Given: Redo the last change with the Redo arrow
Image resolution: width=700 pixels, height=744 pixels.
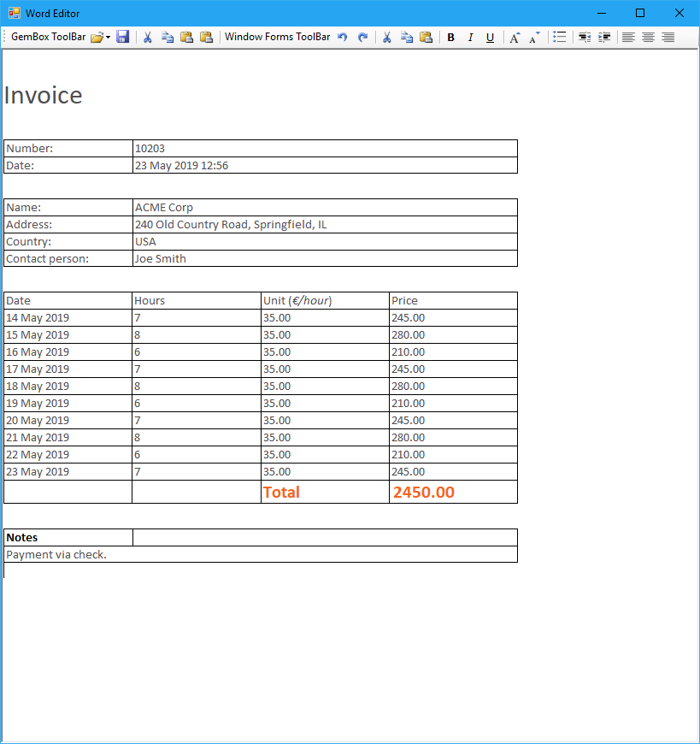Looking at the screenshot, I should (x=362, y=37).
